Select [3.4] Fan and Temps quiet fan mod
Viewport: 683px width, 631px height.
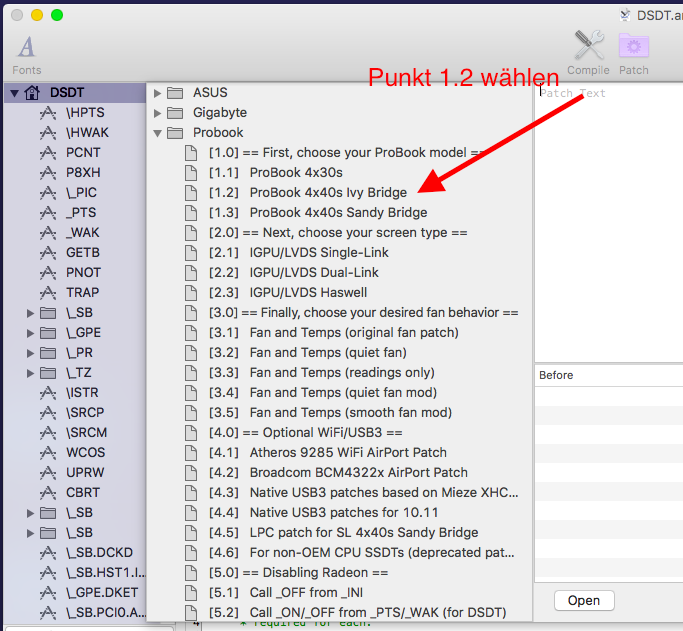click(323, 393)
